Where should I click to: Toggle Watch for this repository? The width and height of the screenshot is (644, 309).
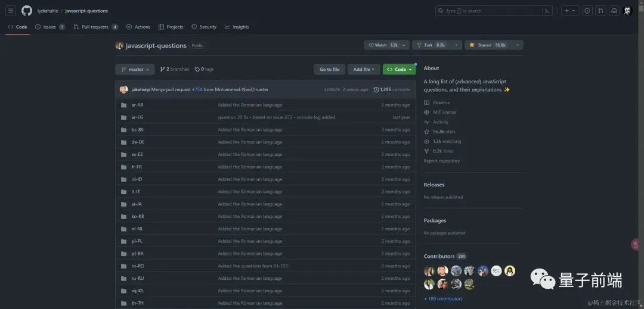(381, 45)
